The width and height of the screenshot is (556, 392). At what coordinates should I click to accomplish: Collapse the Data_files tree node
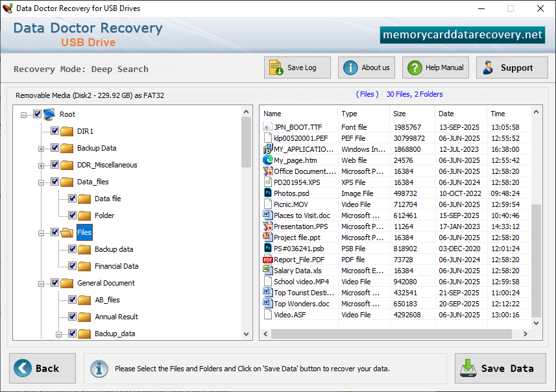[x=41, y=183]
